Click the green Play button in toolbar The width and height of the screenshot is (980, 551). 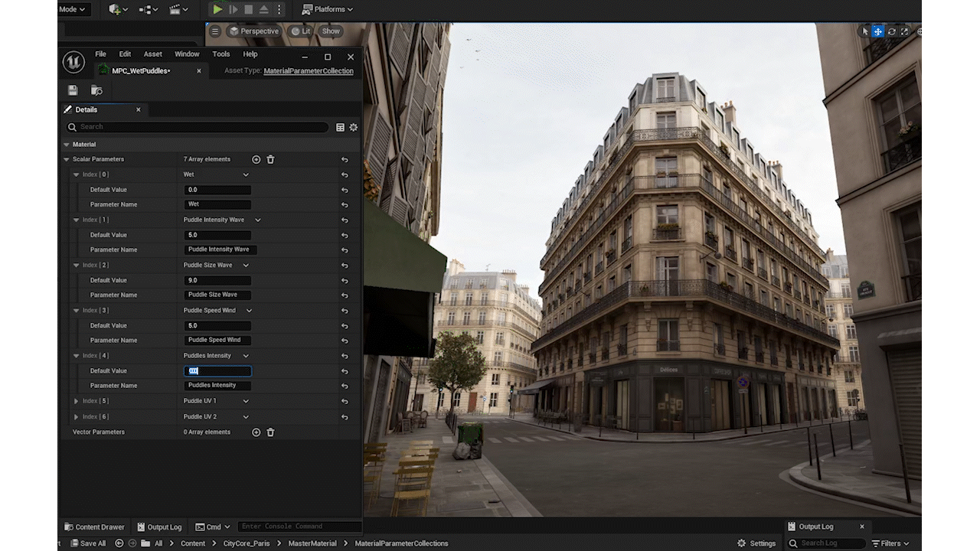[x=217, y=9]
